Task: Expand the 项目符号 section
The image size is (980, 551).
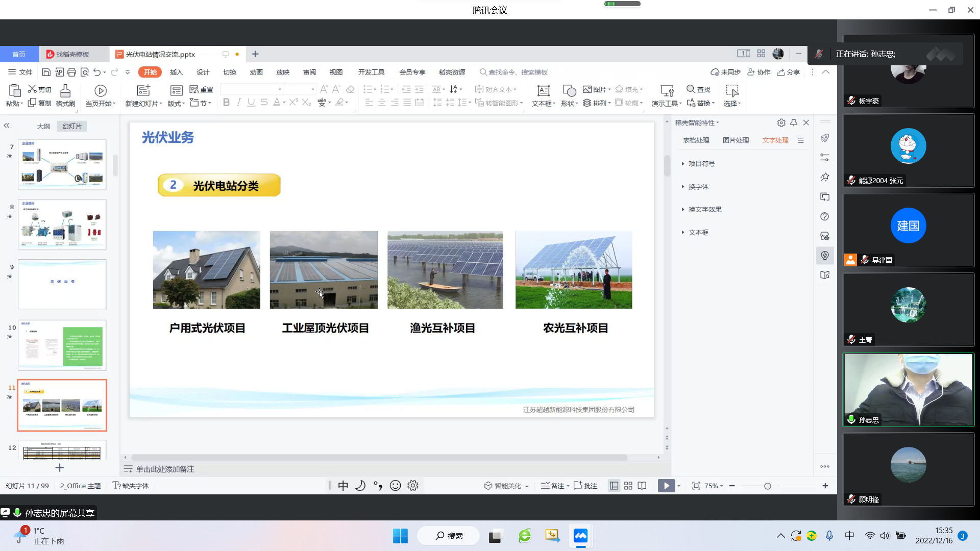Action: [x=701, y=164]
